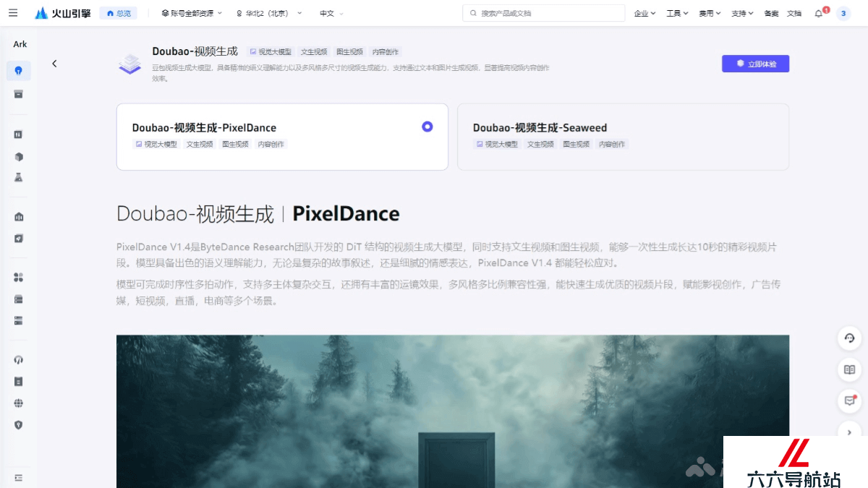Image resolution: width=868 pixels, height=488 pixels.
Task: Open the feedback message floating icon
Action: coord(850,401)
